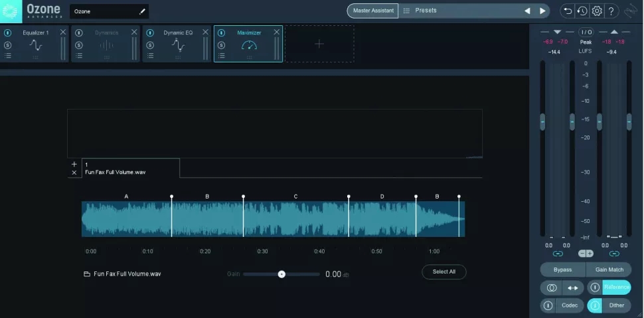644x318 pixels.
Task: Click the pencil icon to rename preset
Action: coord(142,11)
